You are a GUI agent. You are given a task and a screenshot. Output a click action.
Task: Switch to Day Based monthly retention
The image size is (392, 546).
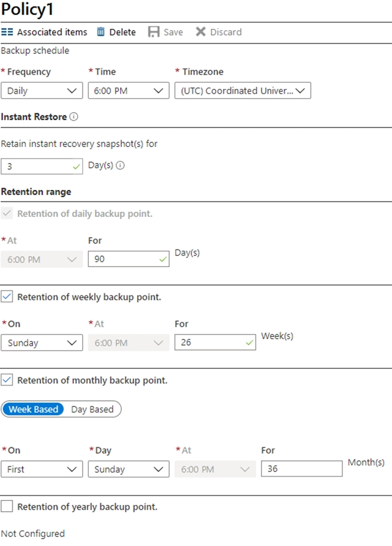pos(92,409)
